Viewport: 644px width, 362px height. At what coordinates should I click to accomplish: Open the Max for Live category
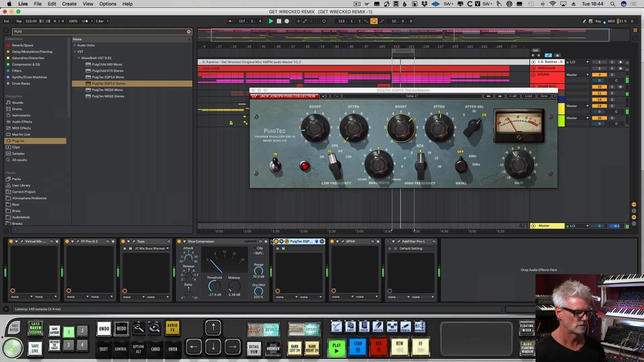21,134
